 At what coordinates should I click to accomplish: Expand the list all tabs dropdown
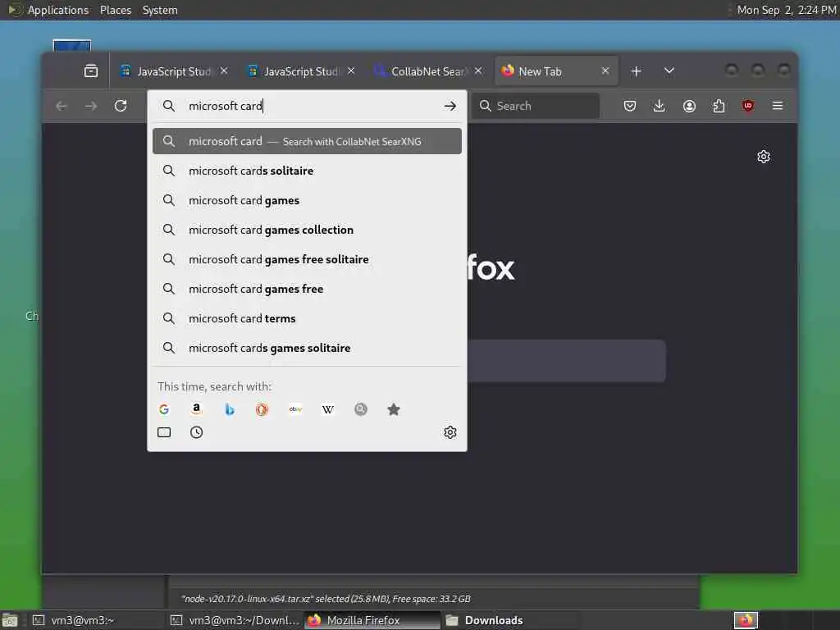(669, 71)
